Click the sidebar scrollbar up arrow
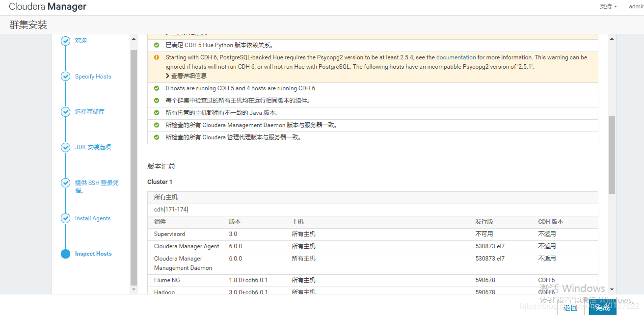The image size is (644, 315). coord(134,38)
